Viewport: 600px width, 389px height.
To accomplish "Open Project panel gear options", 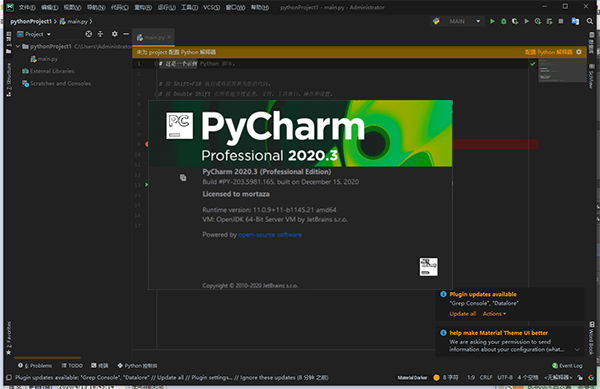I will [x=114, y=34].
